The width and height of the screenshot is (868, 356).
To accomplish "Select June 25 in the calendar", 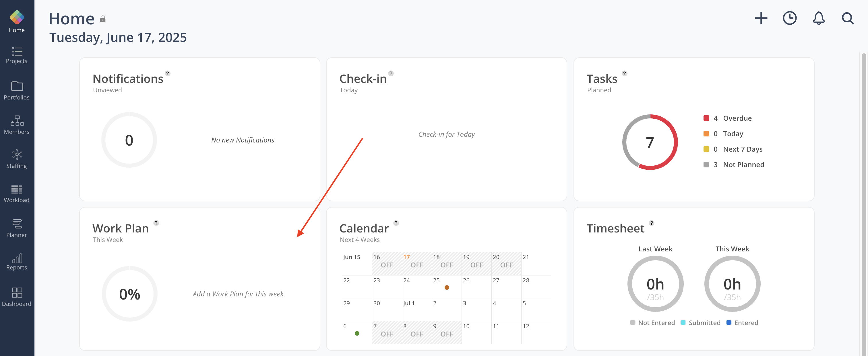I will [446, 286].
